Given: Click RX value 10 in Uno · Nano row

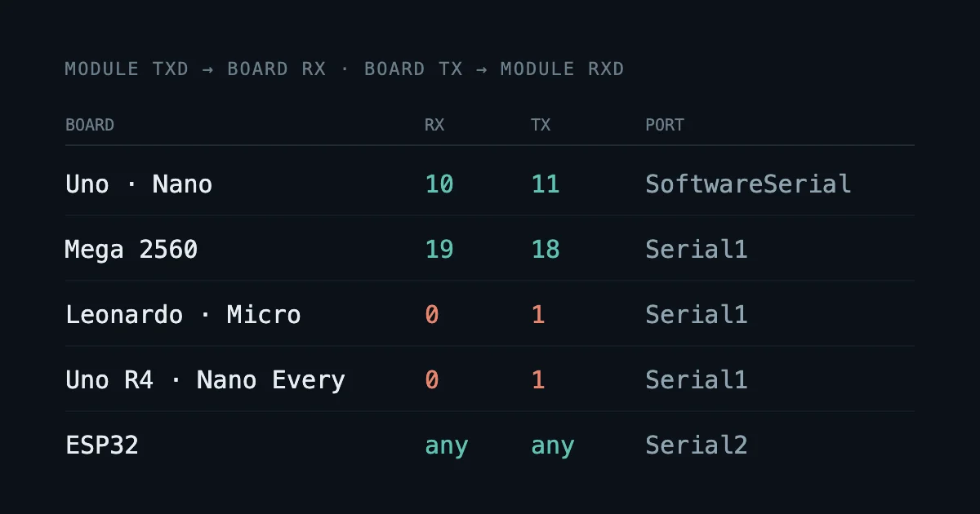Looking at the screenshot, I should coord(439,184).
